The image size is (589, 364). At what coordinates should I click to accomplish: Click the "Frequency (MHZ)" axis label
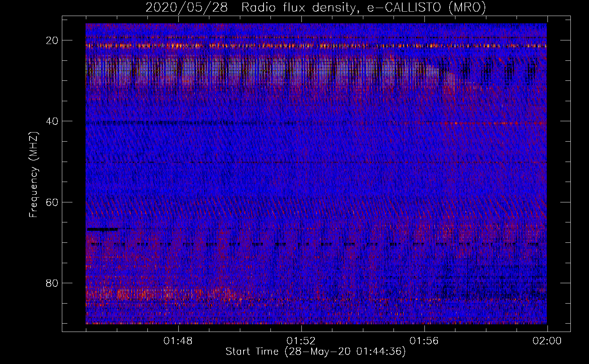click(33, 175)
